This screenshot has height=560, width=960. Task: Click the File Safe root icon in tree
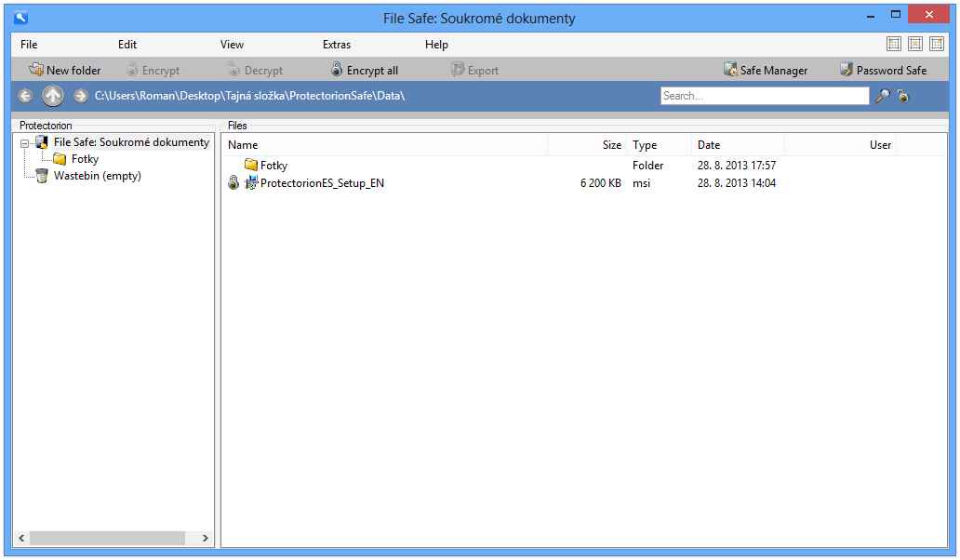tap(42, 142)
